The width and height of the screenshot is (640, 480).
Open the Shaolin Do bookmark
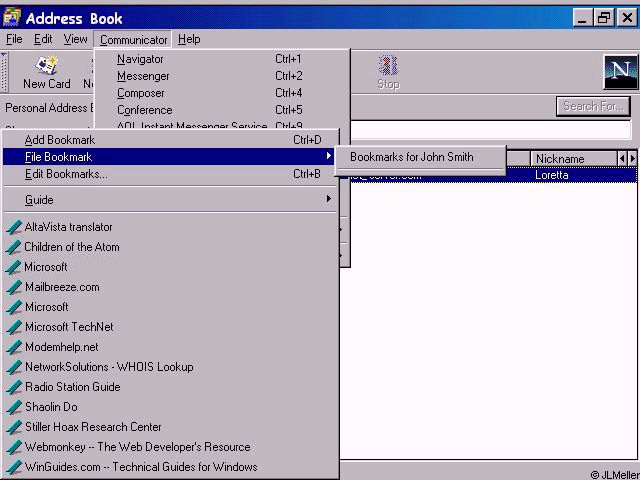tap(51, 407)
